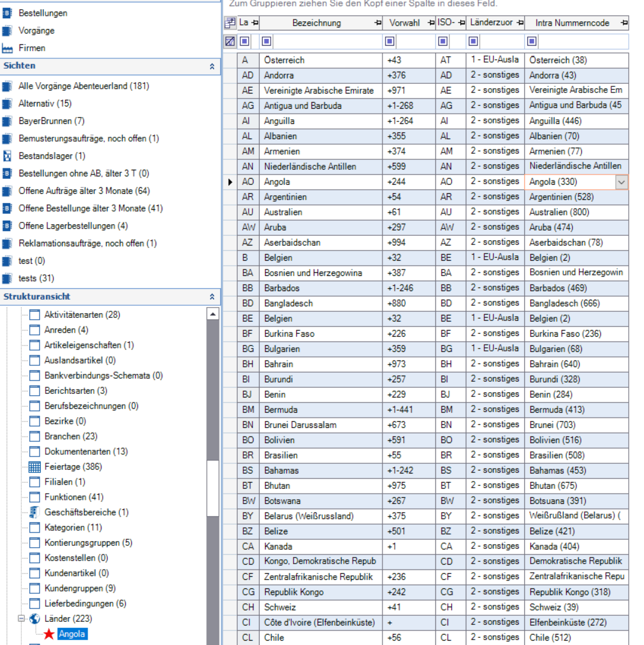Open the grid column chooser icon
Image resolution: width=644 pixels, height=645 pixels.
pos(230,23)
